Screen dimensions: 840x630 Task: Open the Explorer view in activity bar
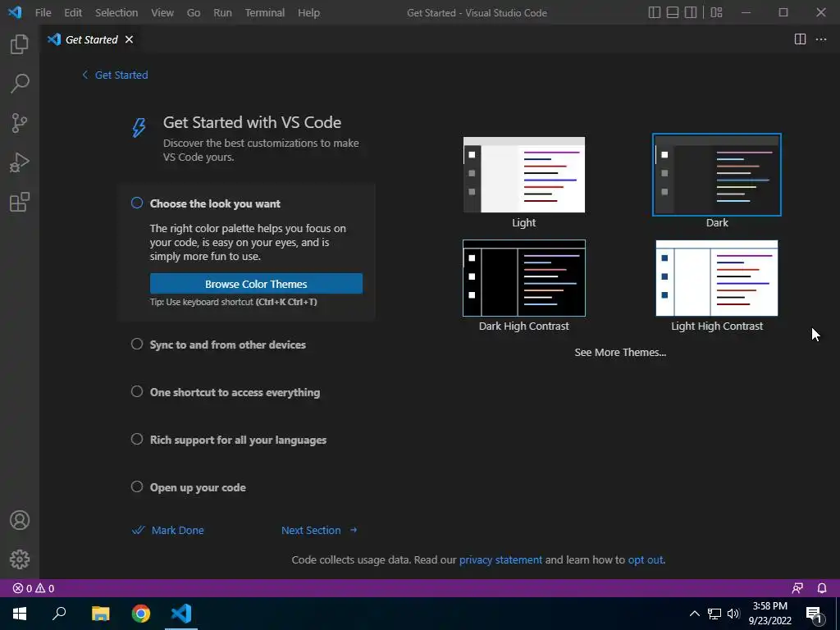tap(20, 44)
